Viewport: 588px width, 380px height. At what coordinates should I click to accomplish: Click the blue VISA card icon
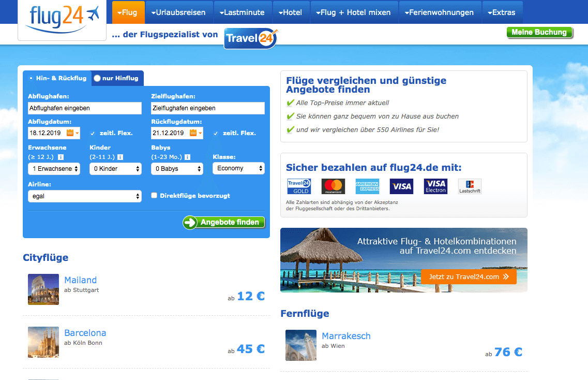[401, 186]
